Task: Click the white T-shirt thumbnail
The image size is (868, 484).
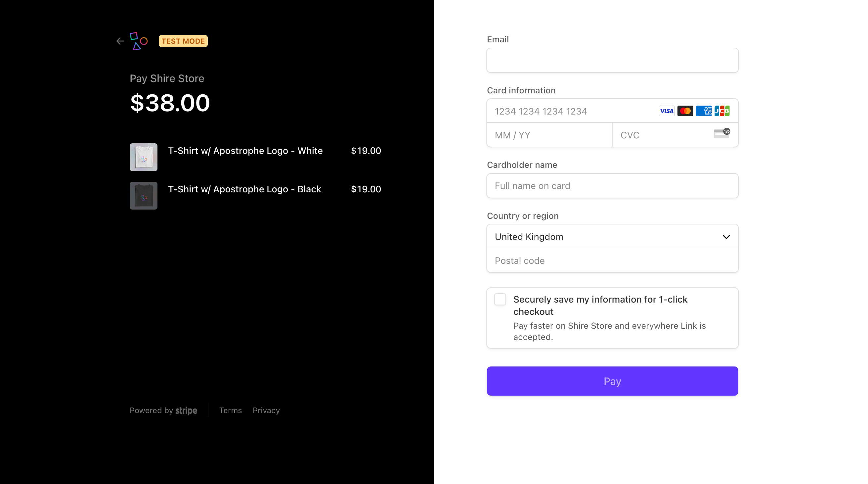Action: pos(144,157)
